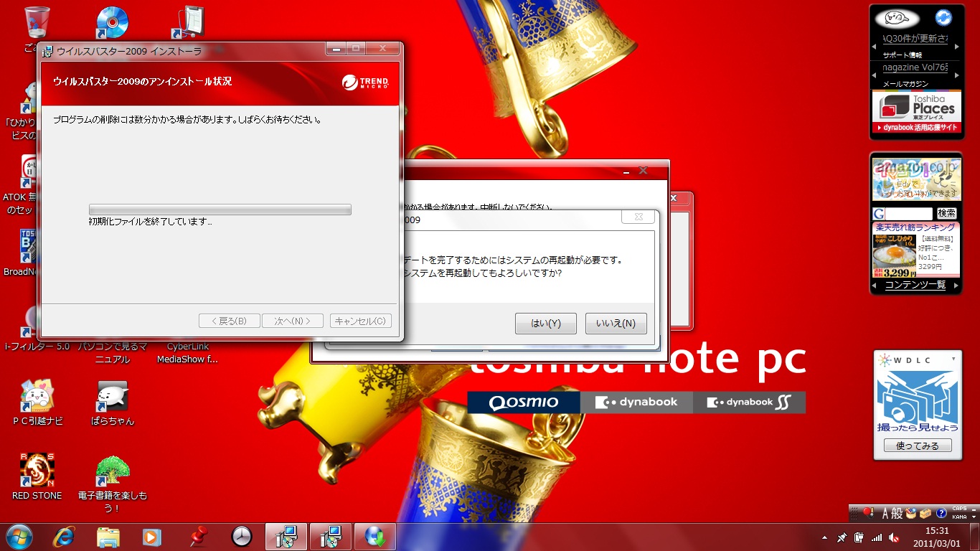Image resolution: width=980 pixels, height=551 pixels.
Task: Click the Google search input field in gadget
Action: tap(908, 214)
